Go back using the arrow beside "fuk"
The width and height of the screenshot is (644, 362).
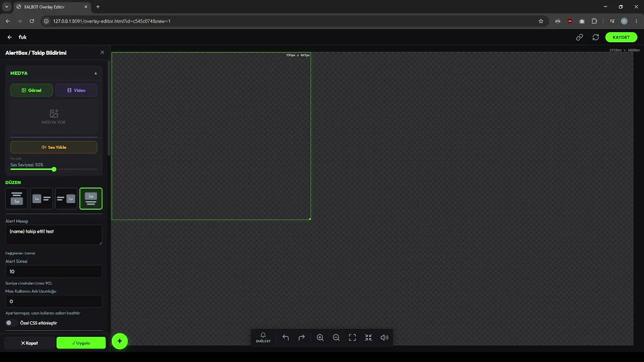(10, 37)
